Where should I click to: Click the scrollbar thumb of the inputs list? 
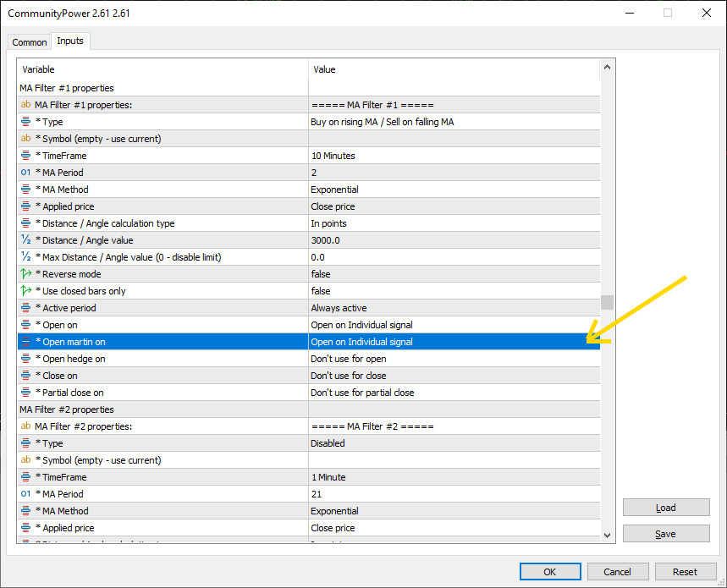[x=607, y=302]
